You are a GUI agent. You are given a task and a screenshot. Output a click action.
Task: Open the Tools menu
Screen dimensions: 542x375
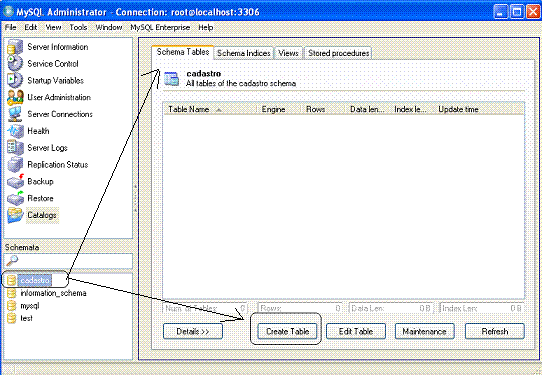78,27
